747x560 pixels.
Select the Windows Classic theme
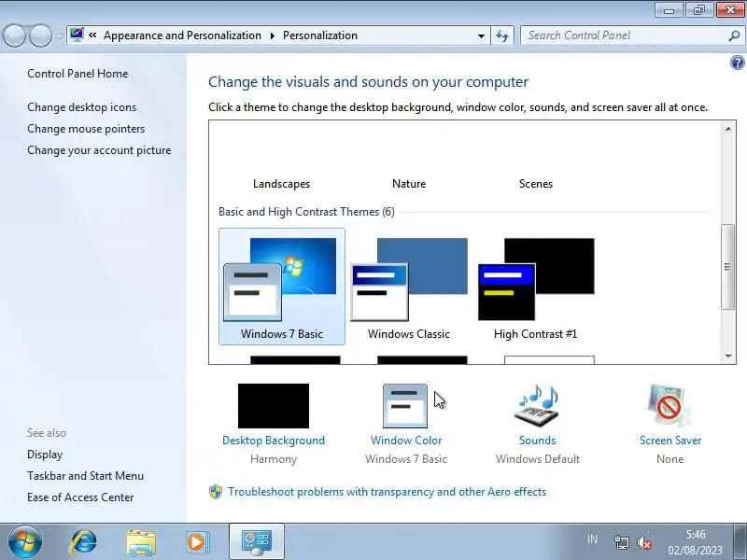409,287
